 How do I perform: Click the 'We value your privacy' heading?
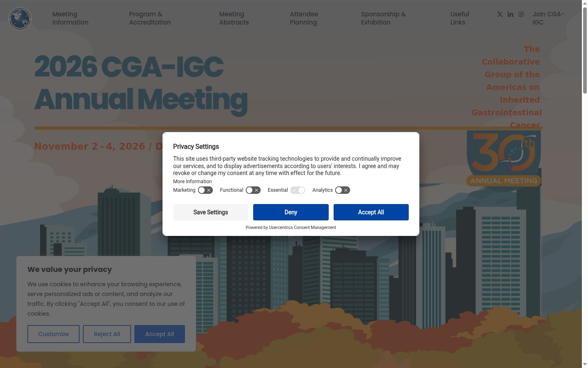click(69, 269)
